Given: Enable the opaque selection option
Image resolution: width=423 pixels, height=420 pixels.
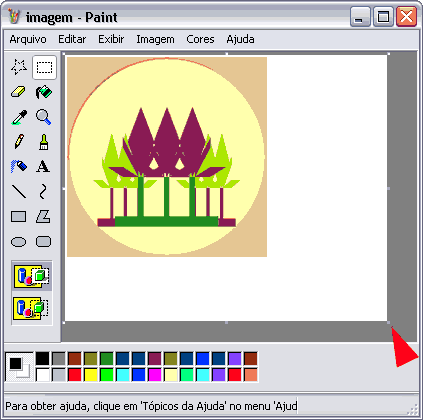Looking at the screenshot, I should tap(32, 276).
